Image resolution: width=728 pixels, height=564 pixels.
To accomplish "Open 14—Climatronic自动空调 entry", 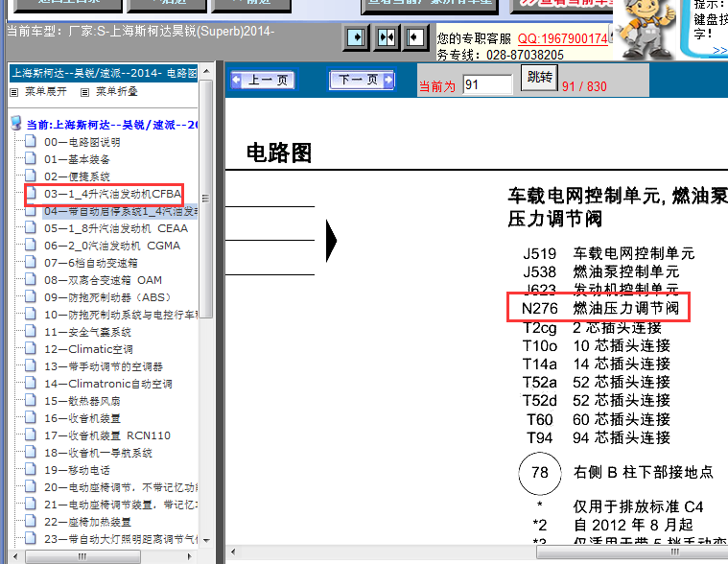I will click(x=108, y=384).
